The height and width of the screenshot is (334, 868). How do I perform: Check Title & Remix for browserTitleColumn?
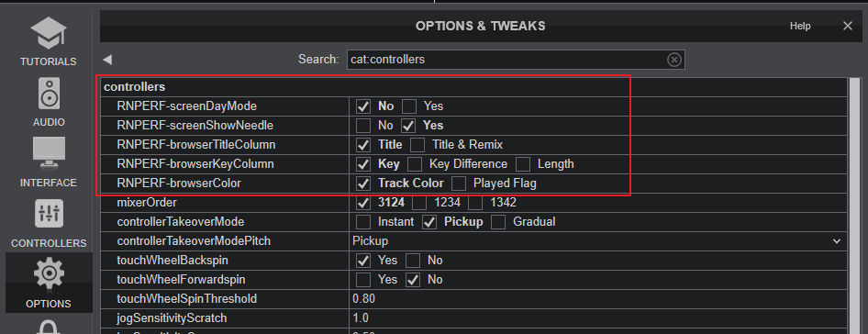click(417, 145)
